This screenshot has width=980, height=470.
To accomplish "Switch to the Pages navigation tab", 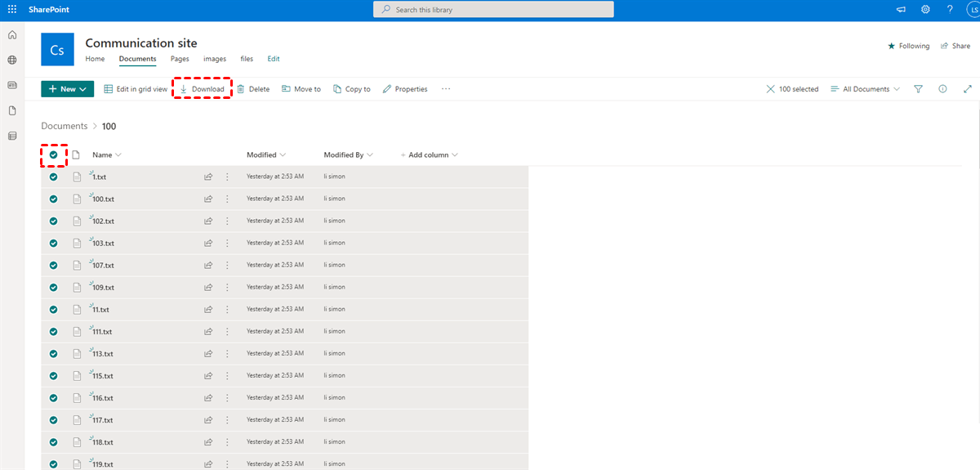I will 180,59.
